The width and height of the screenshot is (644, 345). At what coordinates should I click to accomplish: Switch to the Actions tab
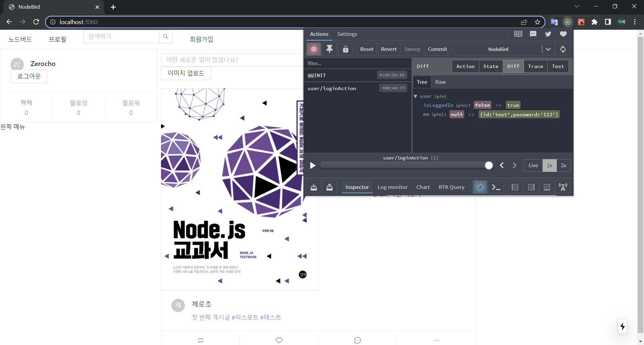(x=319, y=34)
